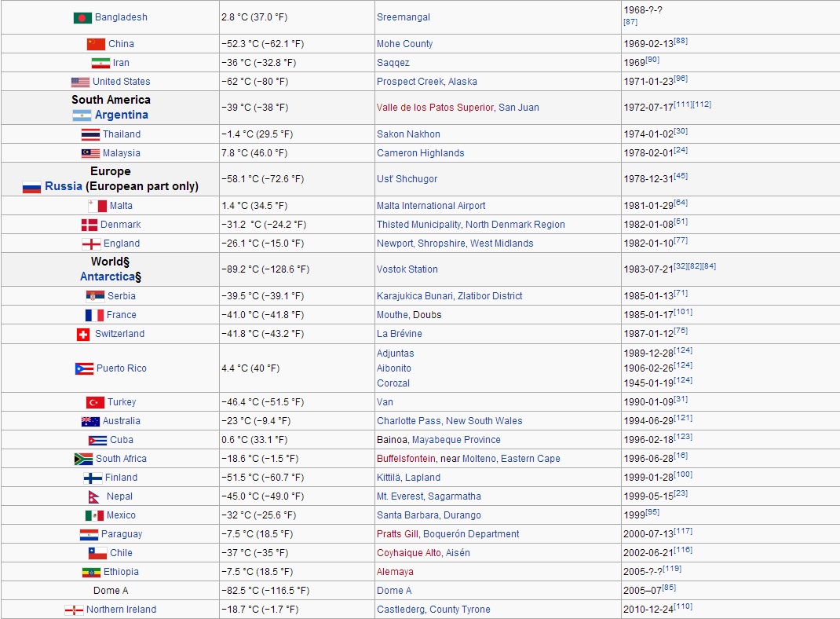Follow the Ust' Shchugor link
This screenshot has height=619, width=840.
tap(407, 179)
